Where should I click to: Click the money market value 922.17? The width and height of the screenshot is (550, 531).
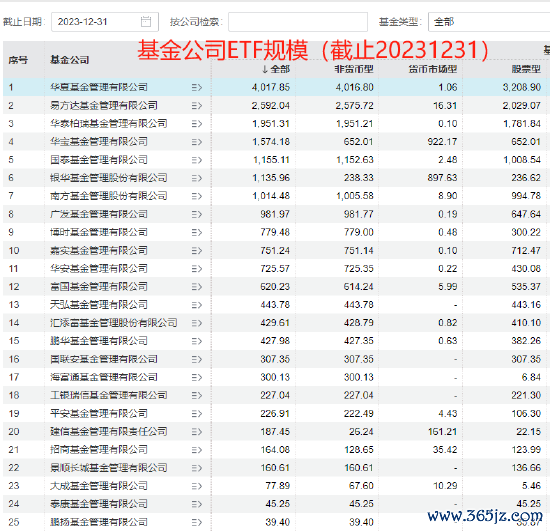click(442, 142)
